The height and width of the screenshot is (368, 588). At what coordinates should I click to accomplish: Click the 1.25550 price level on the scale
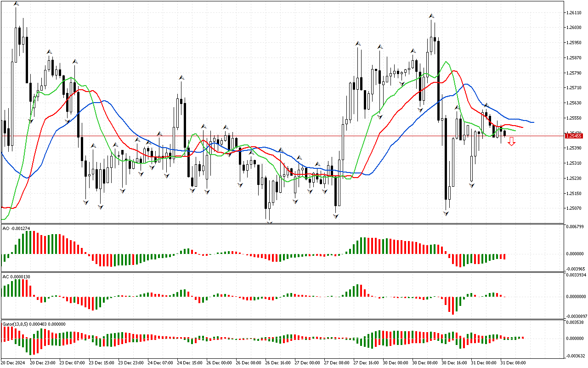coord(575,118)
